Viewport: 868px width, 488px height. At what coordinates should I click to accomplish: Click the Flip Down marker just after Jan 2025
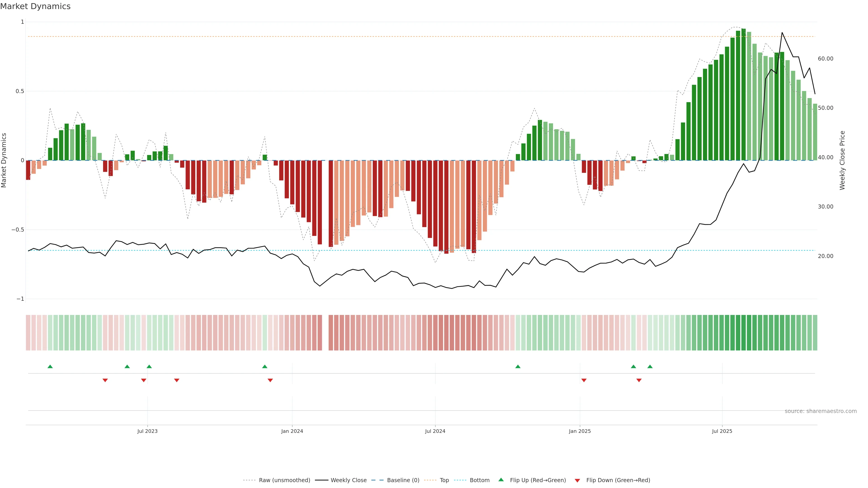tap(584, 380)
